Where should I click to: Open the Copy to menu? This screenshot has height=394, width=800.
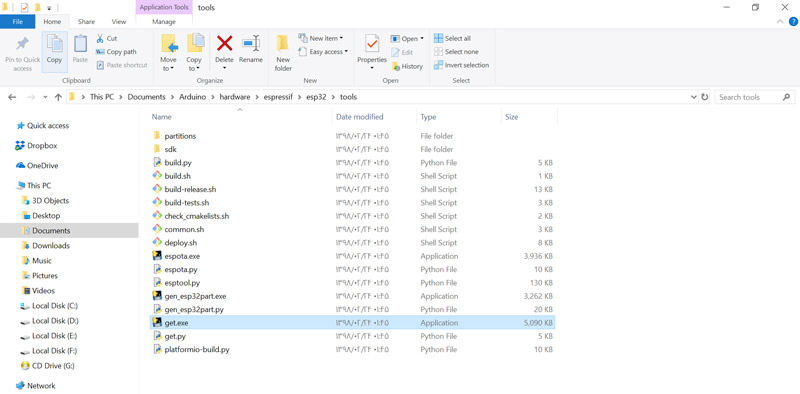pos(194,53)
